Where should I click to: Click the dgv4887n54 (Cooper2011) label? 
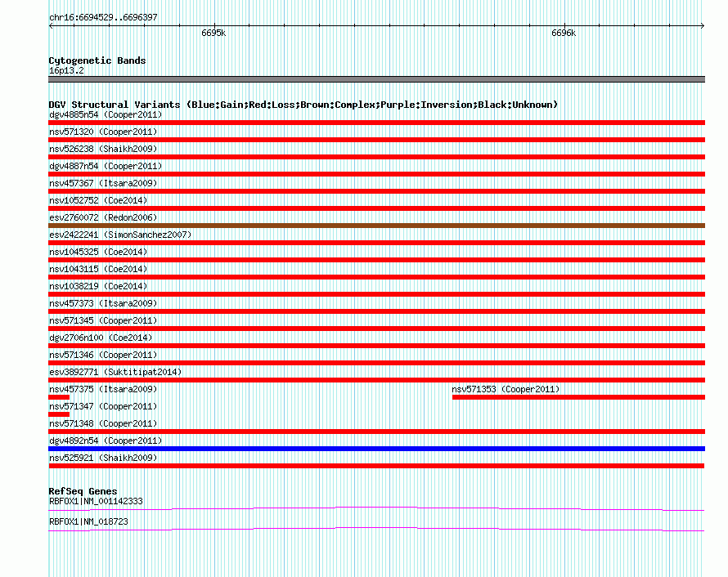point(106,166)
